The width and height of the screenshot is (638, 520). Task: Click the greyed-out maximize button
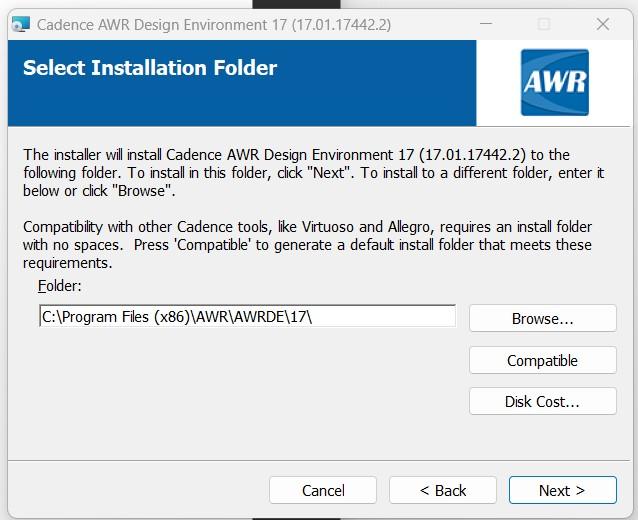click(x=544, y=24)
